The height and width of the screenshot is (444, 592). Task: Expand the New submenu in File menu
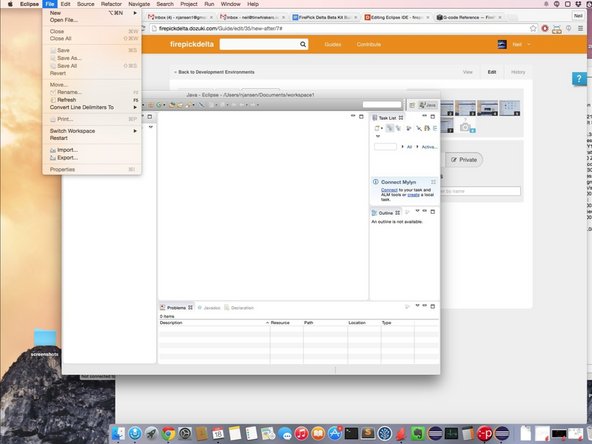click(x=92, y=13)
